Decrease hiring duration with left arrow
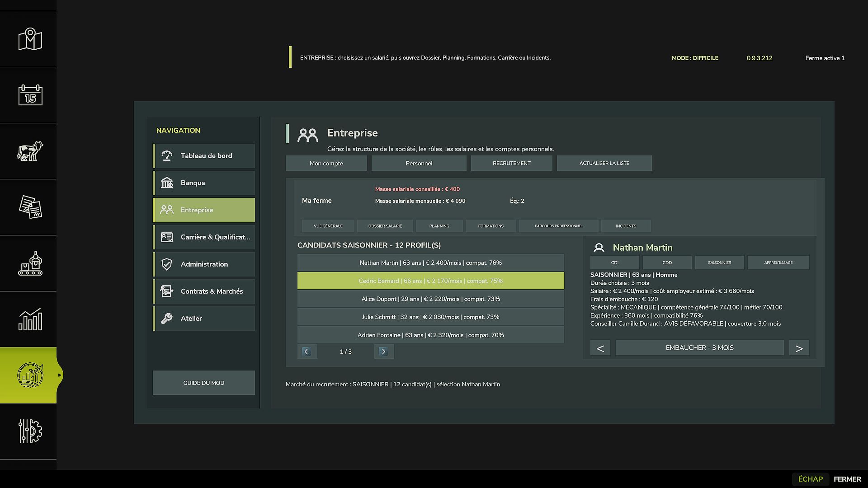The image size is (868, 488). point(600,348)
